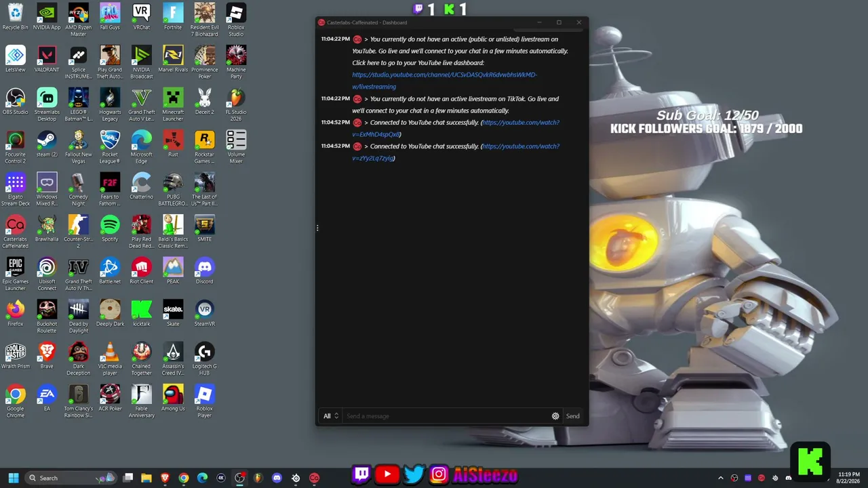Send the chat message with Send button
868x488 pixels.
pyautogui.click(x=573, y=416)
